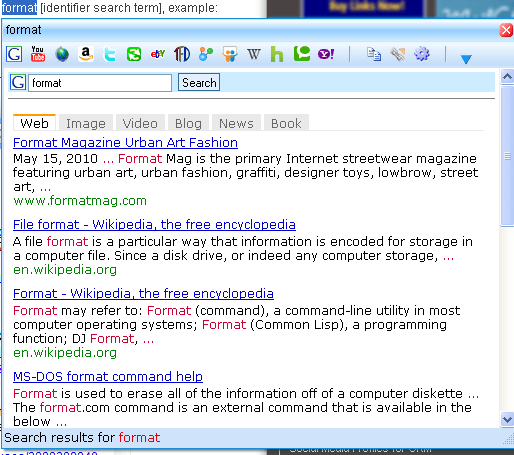Click the highlighted word format in page
This screenshot has height=455, width=514.
[x=19, y=7]
